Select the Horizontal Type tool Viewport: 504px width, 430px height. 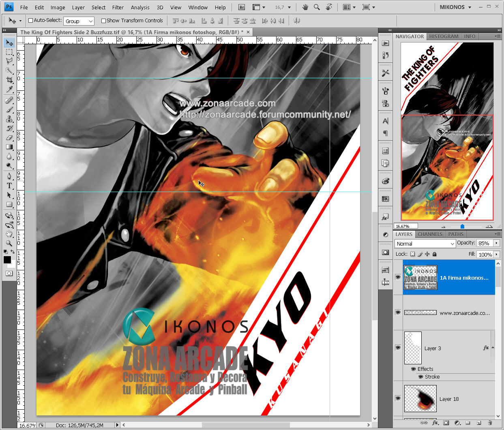[x=9, y=185]
